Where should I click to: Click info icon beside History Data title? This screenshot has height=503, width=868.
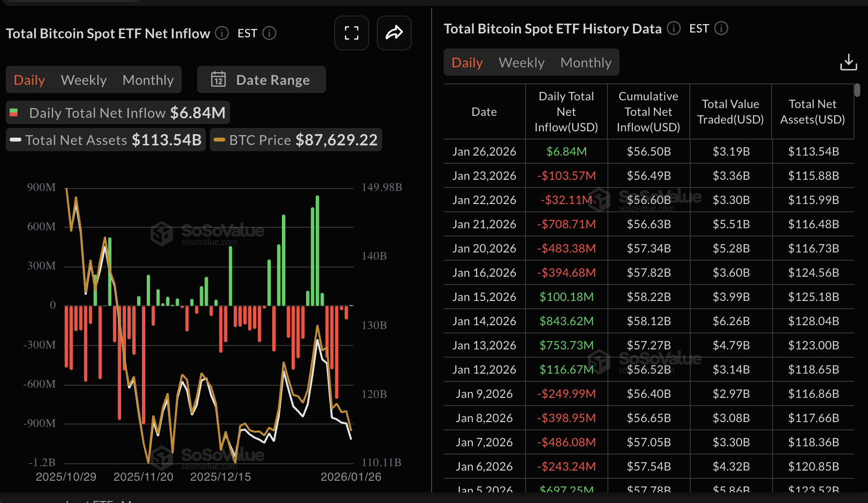tap(673, 29)
